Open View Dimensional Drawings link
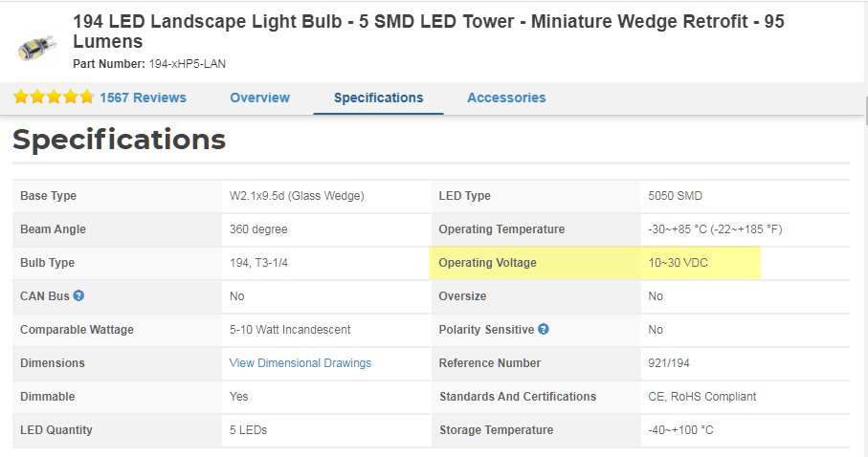 click(300, 363)
